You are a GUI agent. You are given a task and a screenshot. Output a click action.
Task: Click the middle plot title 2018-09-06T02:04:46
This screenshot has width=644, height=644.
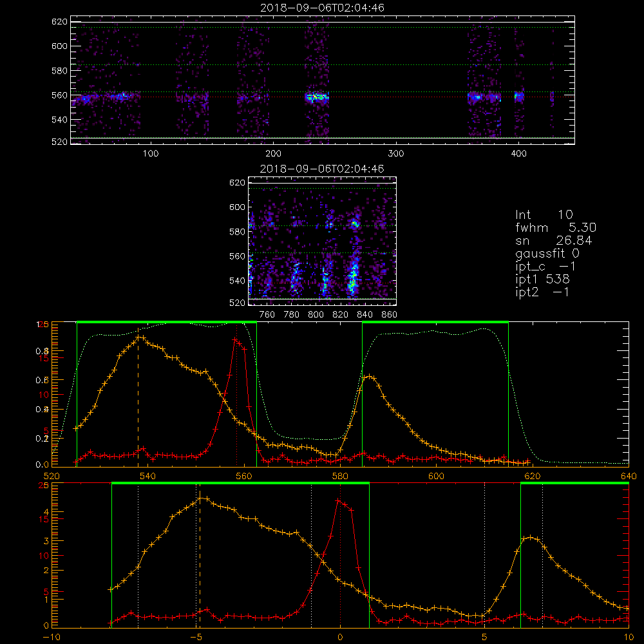323,169
